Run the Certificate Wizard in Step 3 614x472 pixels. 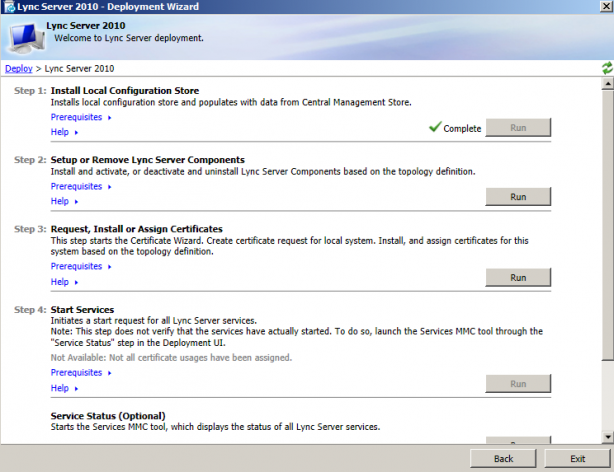[518, 277]
